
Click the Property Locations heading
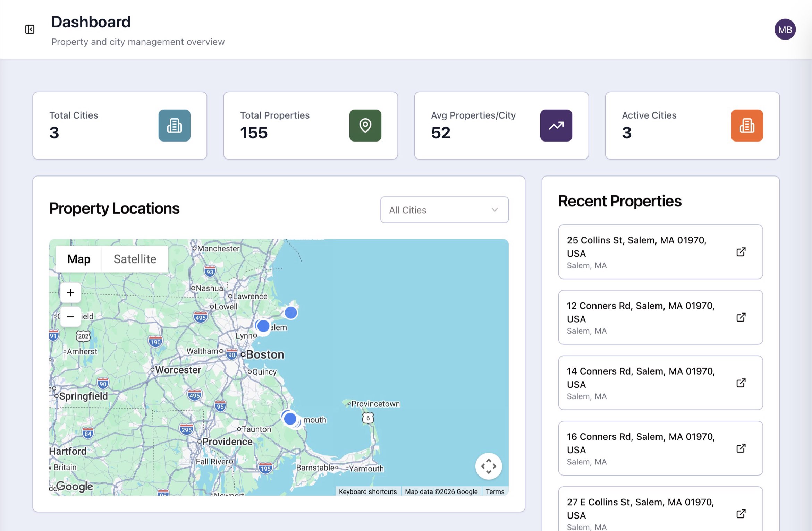tap(114, 208)
